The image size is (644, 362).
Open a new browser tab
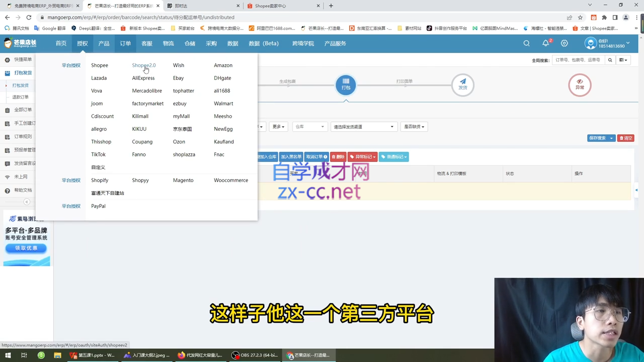tap(331, 6)
